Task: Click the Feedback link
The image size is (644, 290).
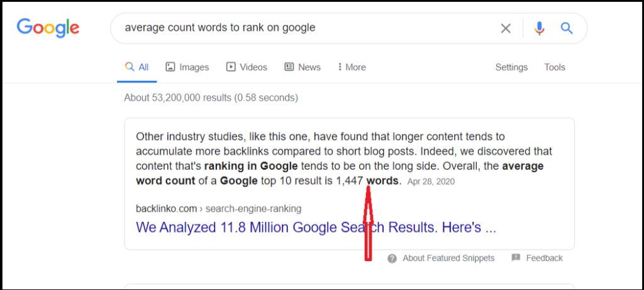Action: (x=544, y=258)
